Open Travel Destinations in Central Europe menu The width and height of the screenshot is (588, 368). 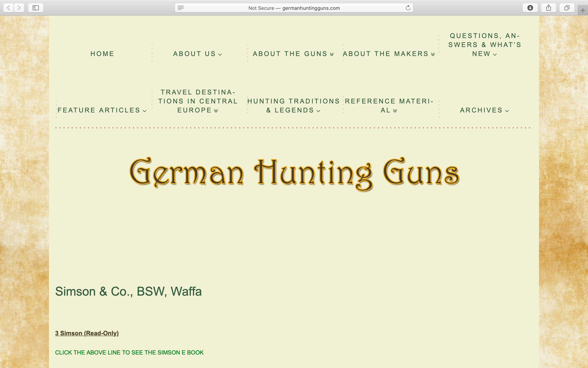[x=198, y=101]
